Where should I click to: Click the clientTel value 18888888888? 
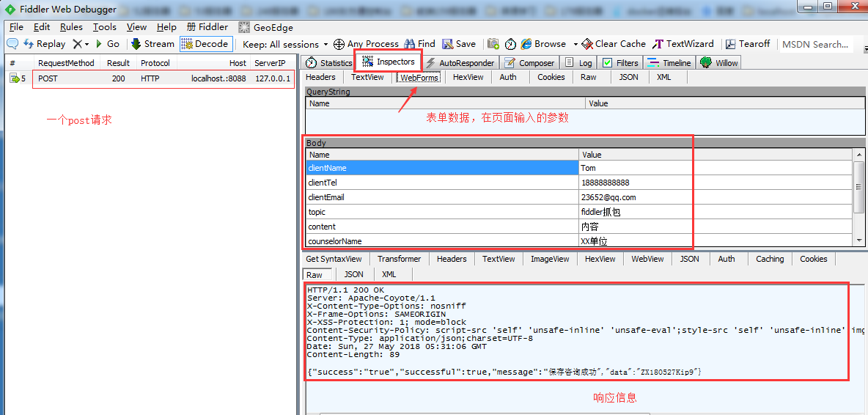point(605,183)
